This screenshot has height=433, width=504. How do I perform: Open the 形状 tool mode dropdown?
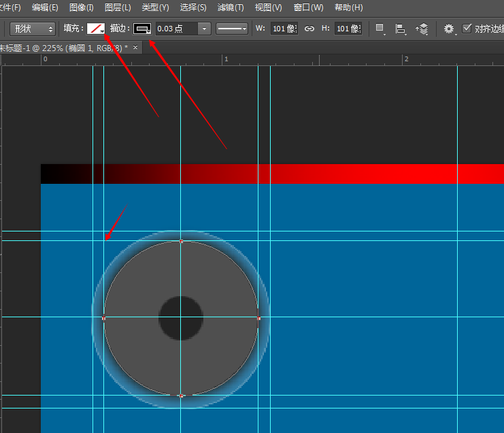pyautogui.click(x=33, y=29)
